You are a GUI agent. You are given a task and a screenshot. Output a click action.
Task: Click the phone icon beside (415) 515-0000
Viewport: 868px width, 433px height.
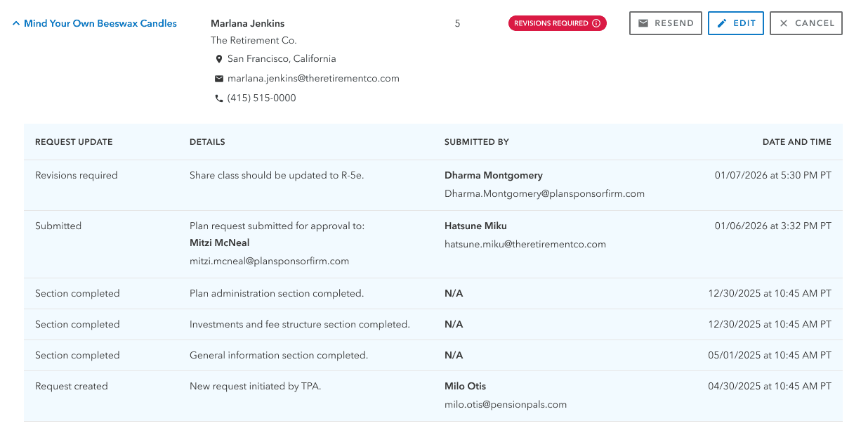pyautogui.click(x=219, y=98)
